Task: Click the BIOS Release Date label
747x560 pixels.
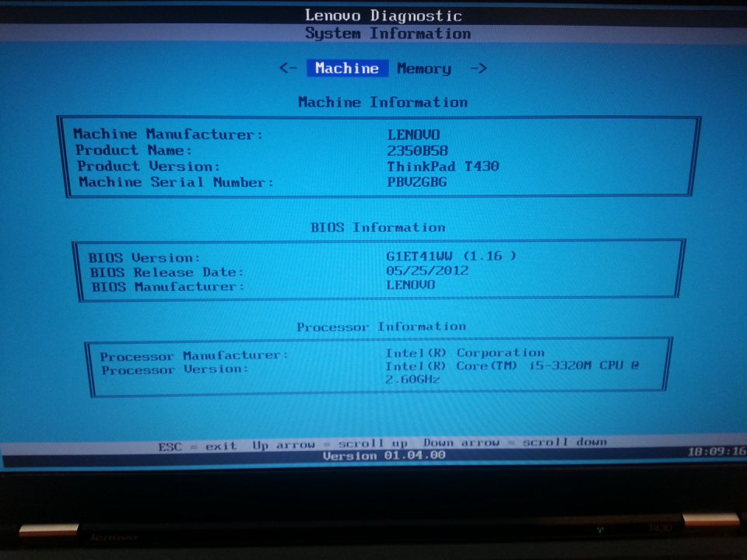Action: [x=167, y=272]
